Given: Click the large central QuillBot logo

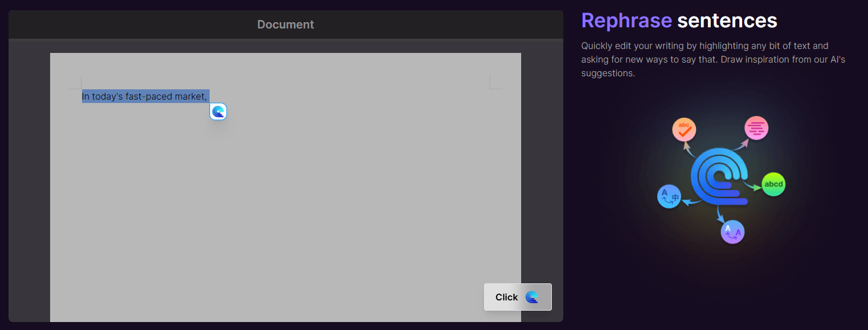Looking at the screenshot, I should pos(719,176).
